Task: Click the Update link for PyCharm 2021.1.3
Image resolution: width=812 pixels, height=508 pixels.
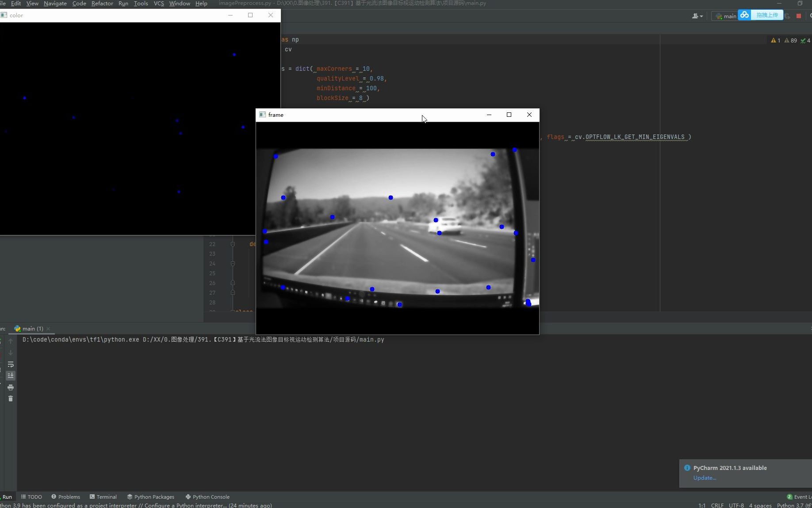Action: click(x=704, y=477)
